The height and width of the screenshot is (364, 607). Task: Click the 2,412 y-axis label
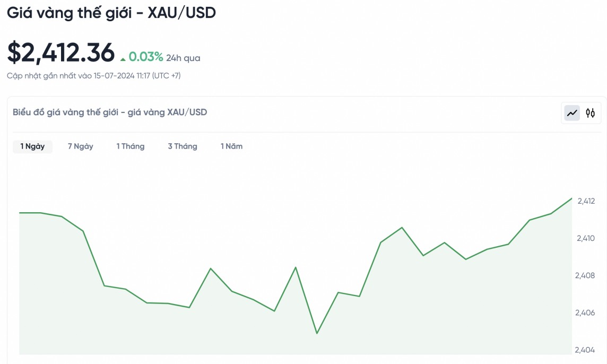point(586,201)
